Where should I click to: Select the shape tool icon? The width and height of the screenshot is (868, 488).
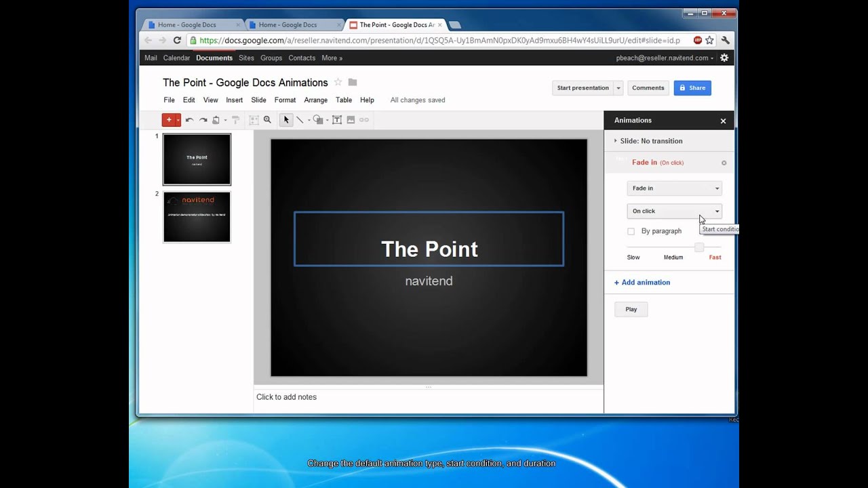317,120
